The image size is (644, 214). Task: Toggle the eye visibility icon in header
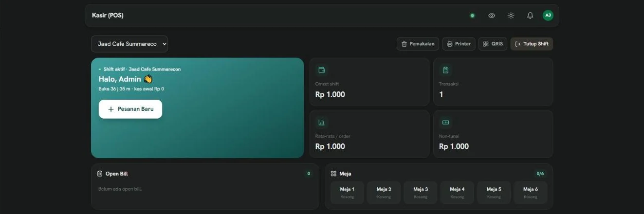tap(492, 16)
